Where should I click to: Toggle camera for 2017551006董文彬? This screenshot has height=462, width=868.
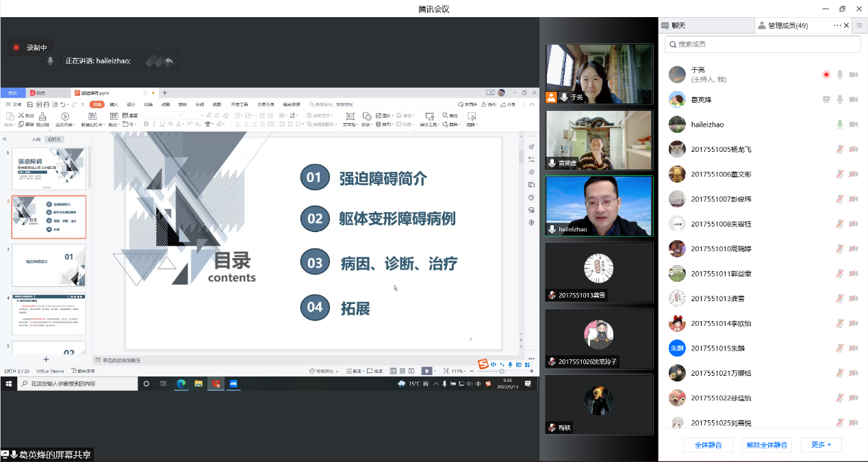853,174
